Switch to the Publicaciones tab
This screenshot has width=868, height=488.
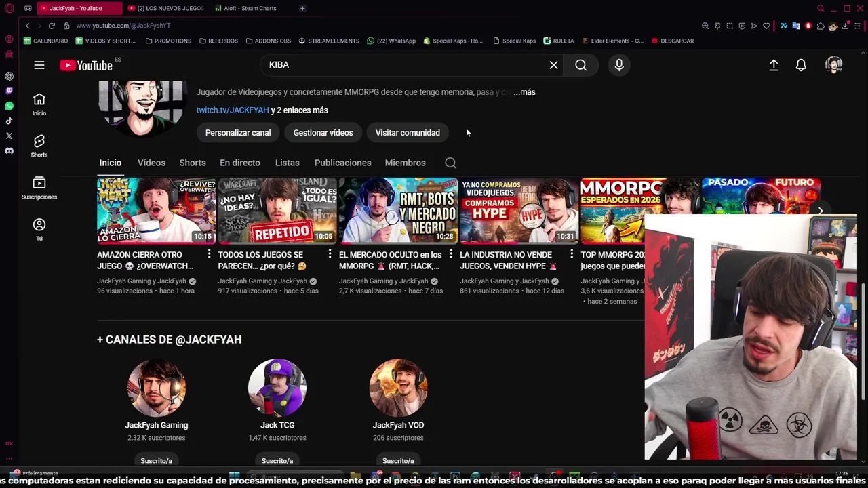click(342, 163)
